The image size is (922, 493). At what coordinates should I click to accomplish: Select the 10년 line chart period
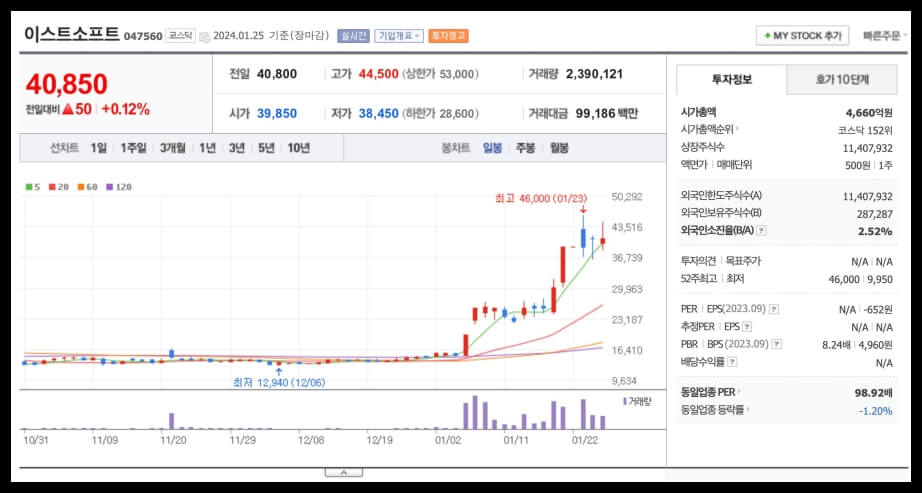pyautogui.click(x=299, y=148)
